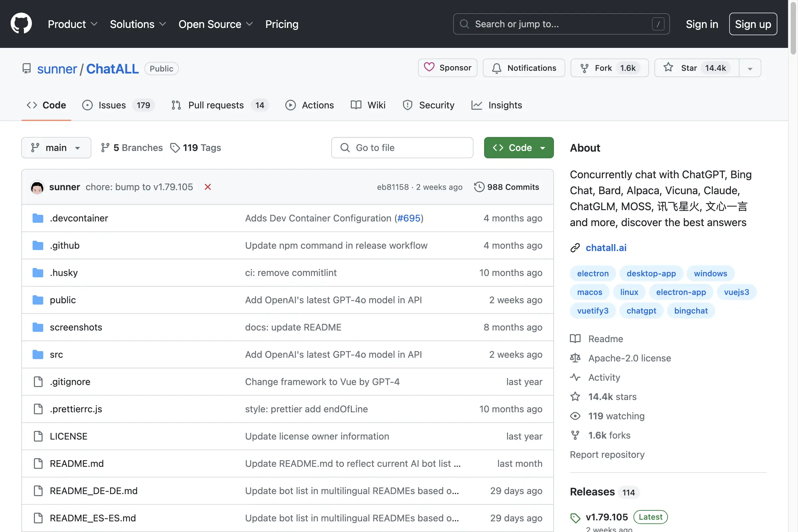The image size is (798, 532).
Task: Click the GitHub logo in the top bar
Action: 21,23
